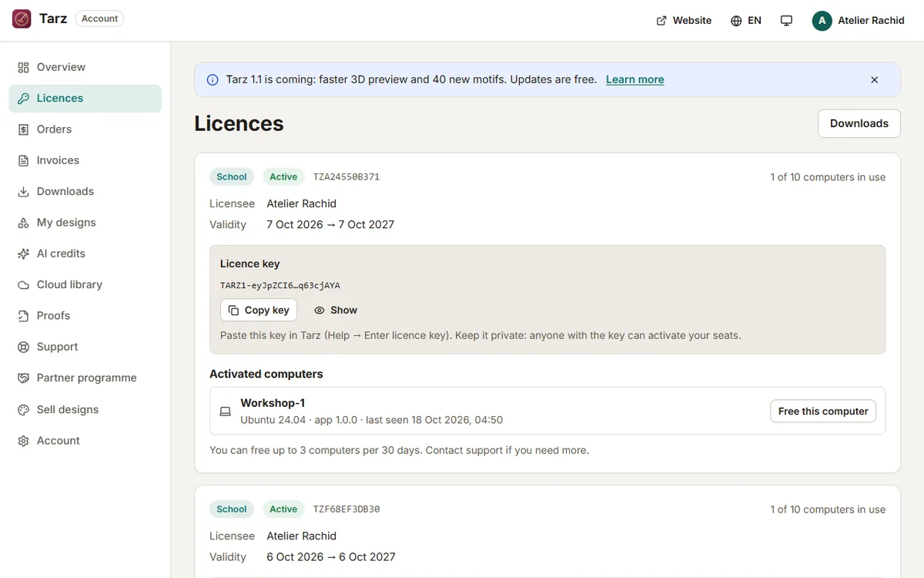Click the Invoices document icon
The height and width of the screenshot is (578, 924).
point(23,160)
